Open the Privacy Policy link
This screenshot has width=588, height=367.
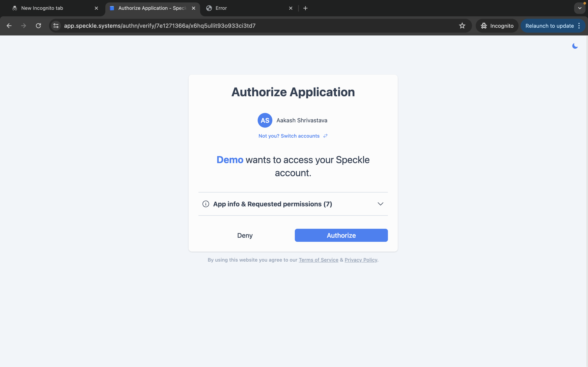pyautogui.click(x=361, y=260)
